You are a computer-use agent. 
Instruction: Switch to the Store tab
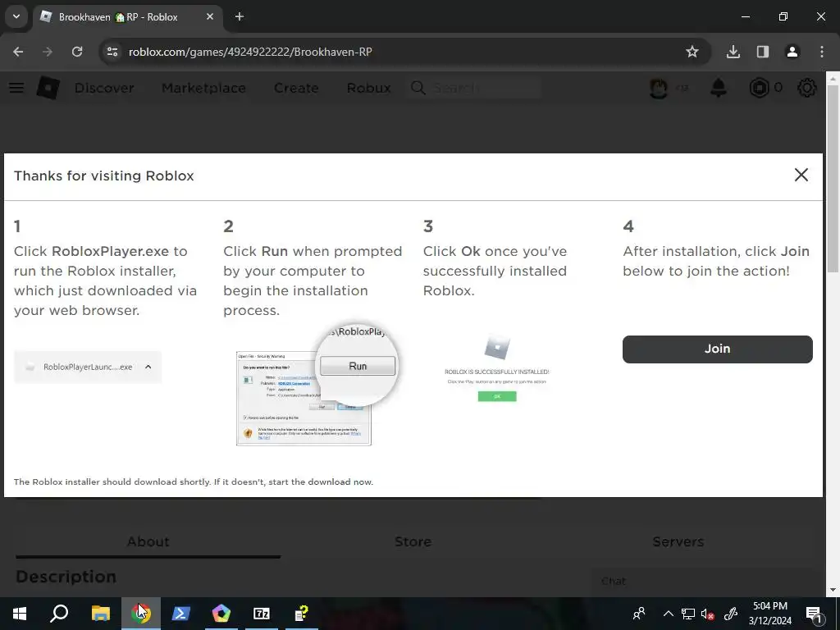pos(413,541)
